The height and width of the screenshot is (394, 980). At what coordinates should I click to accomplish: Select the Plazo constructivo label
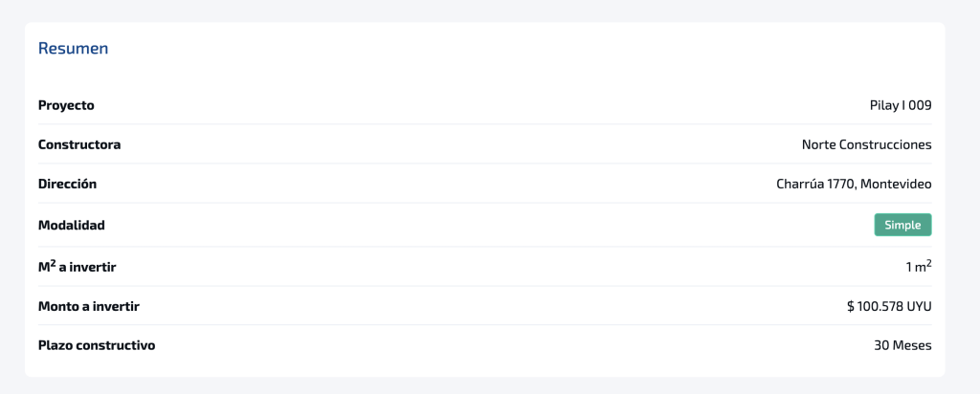(x=97, y=345)
